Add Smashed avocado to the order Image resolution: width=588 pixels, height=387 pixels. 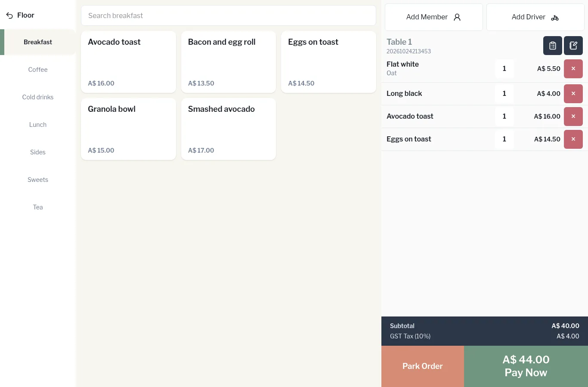coord(229,129)
